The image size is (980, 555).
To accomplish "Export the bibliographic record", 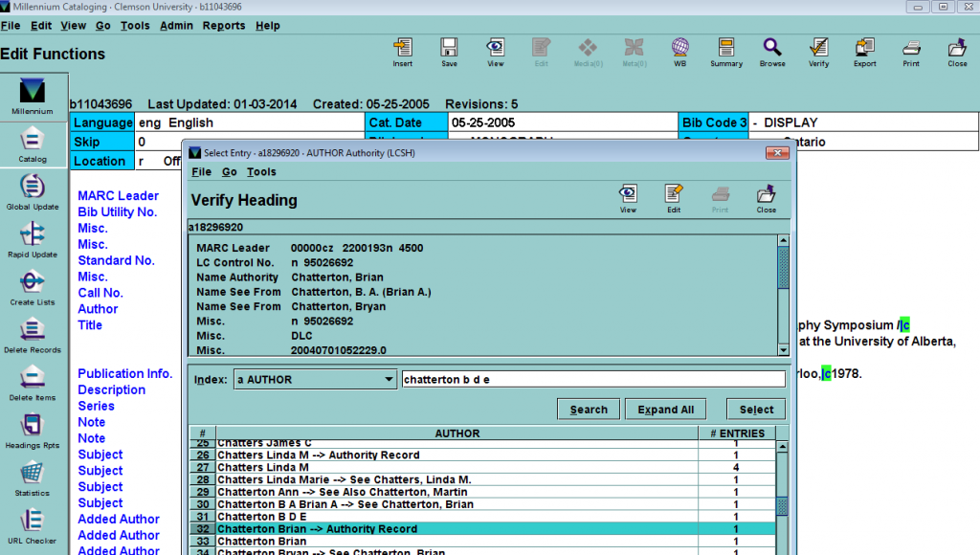I will (865, 53).
